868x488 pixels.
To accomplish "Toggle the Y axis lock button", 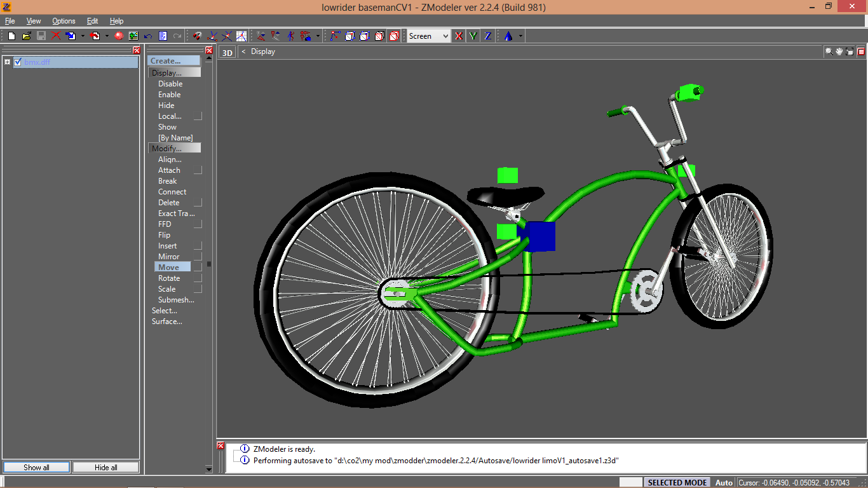I will (473, 36).
